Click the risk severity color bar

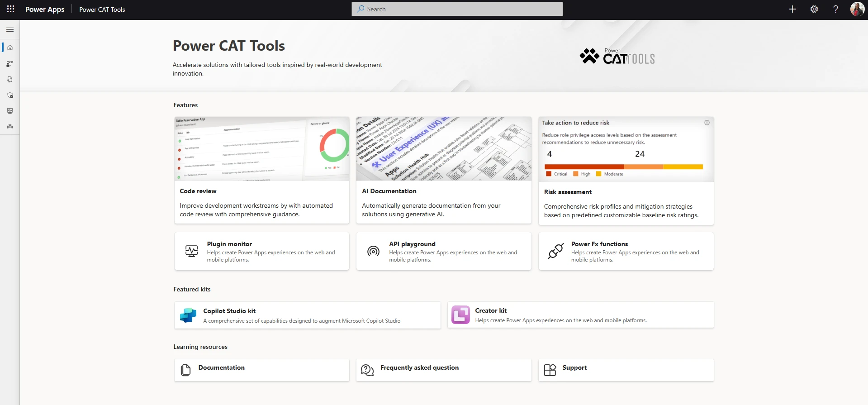pos(623,167)
